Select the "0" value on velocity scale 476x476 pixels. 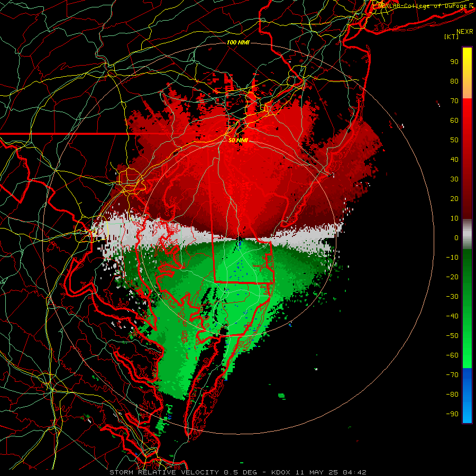[x=456, y=238]
